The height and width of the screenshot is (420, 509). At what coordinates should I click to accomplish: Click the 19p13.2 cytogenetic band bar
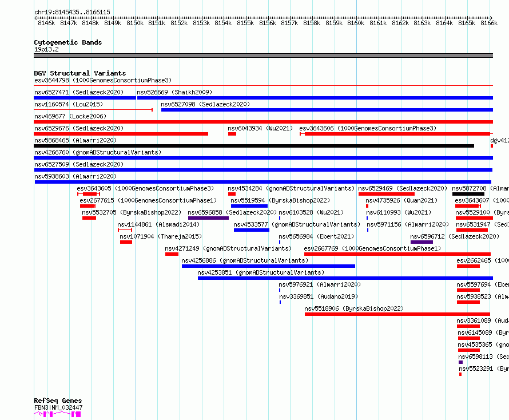point(263,56)
